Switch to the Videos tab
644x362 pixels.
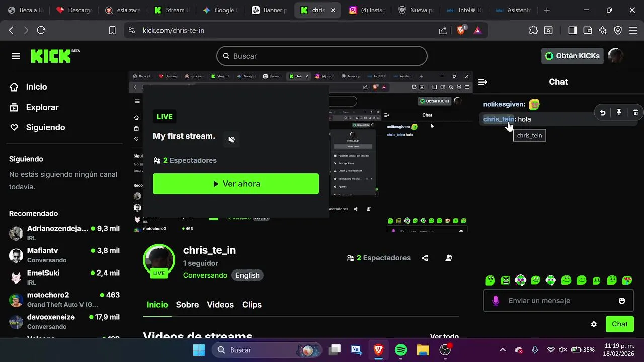click(220, 305)
